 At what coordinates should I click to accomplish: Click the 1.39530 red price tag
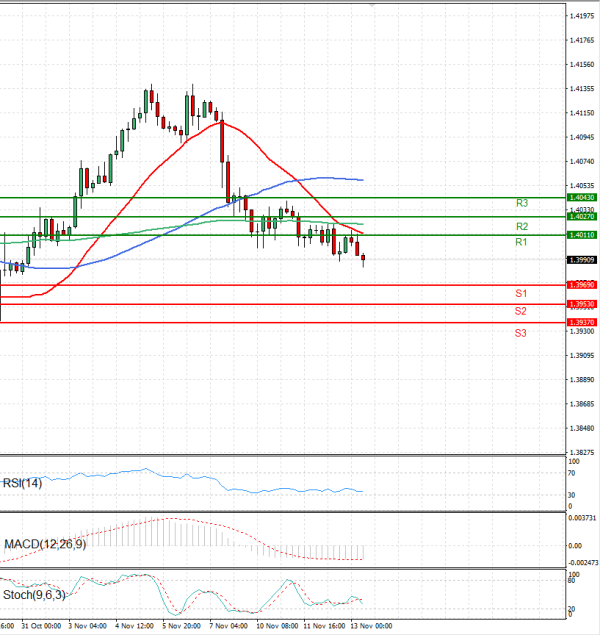pos(582,303)
